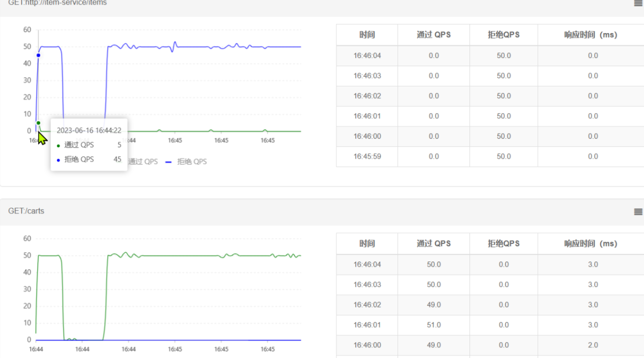
Task: Open the hamburger menu of the GET:/carts panel
Action: (638, 212)
